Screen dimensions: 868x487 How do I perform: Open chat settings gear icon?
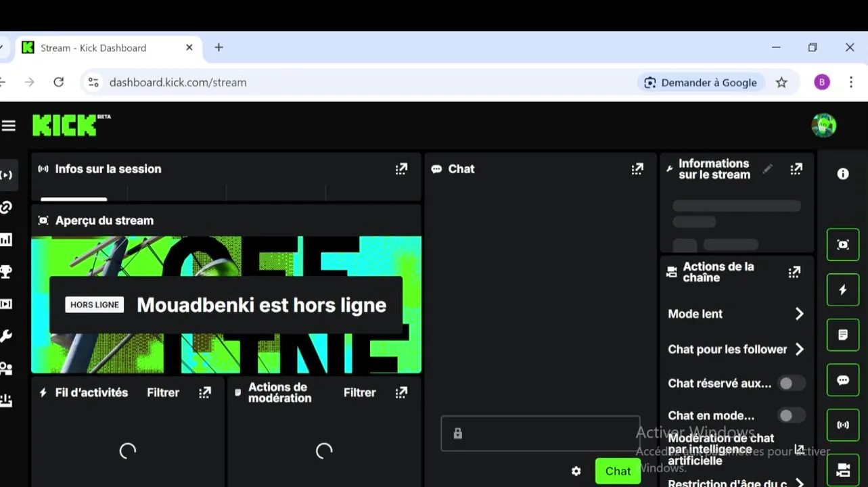point(576,471)
